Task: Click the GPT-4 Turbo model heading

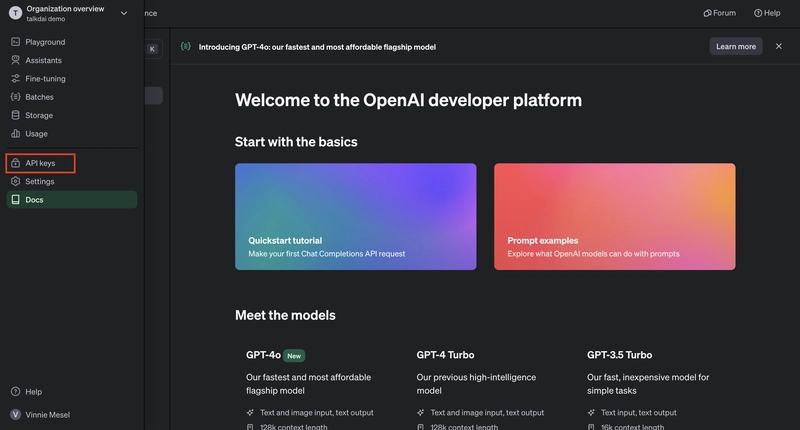Action: 445,355
